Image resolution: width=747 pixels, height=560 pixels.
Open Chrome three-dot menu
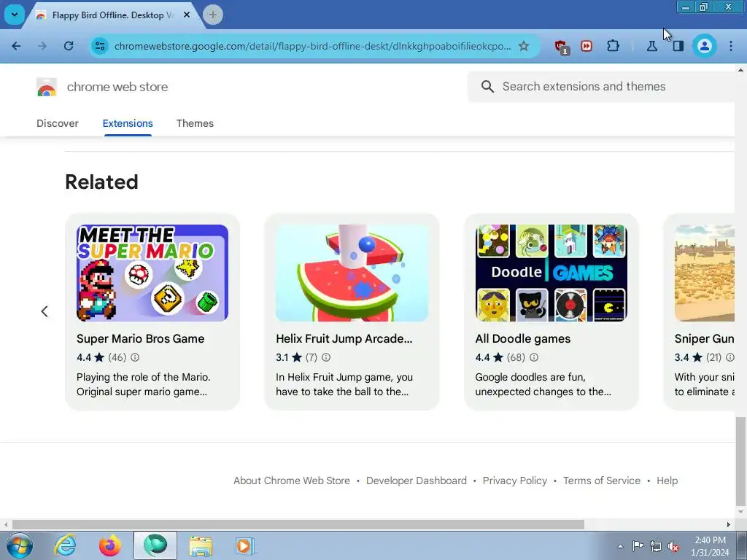(x=731, y=46)
